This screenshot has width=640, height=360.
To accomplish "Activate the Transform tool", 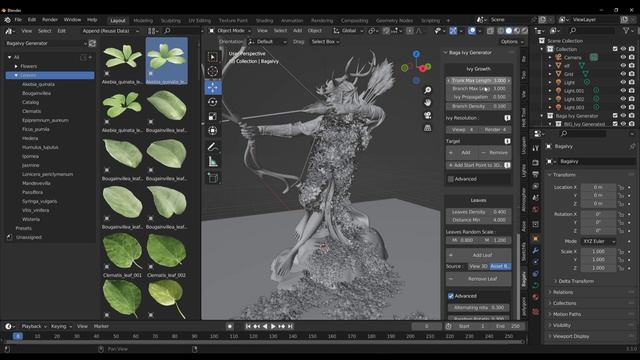I will coord(213,131).
